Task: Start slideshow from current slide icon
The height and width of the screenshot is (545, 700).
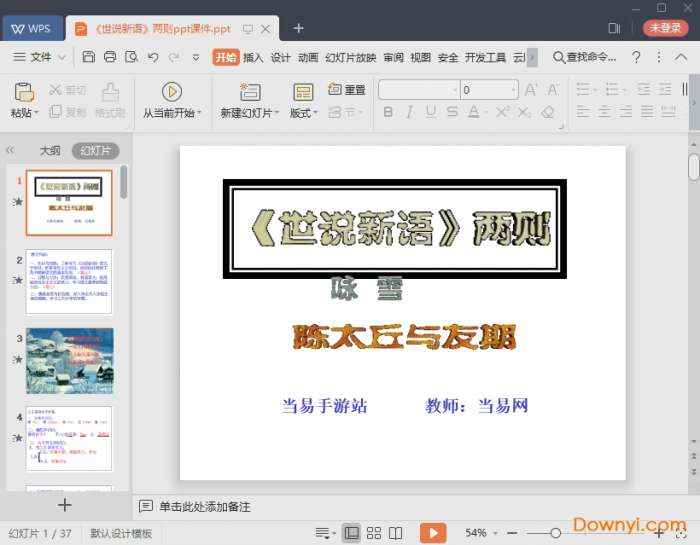Action: click(x=172, y=92)
